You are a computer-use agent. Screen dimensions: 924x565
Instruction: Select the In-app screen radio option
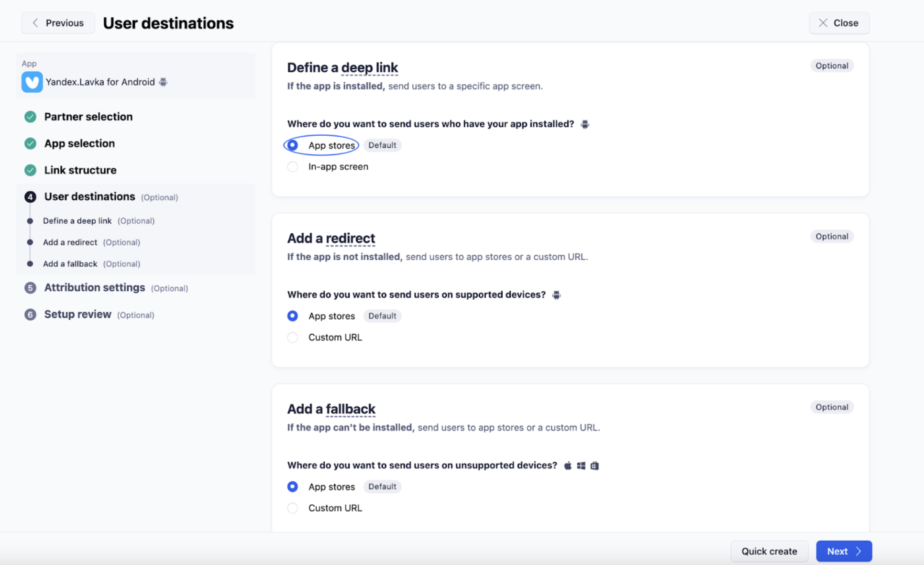point(293,167)
